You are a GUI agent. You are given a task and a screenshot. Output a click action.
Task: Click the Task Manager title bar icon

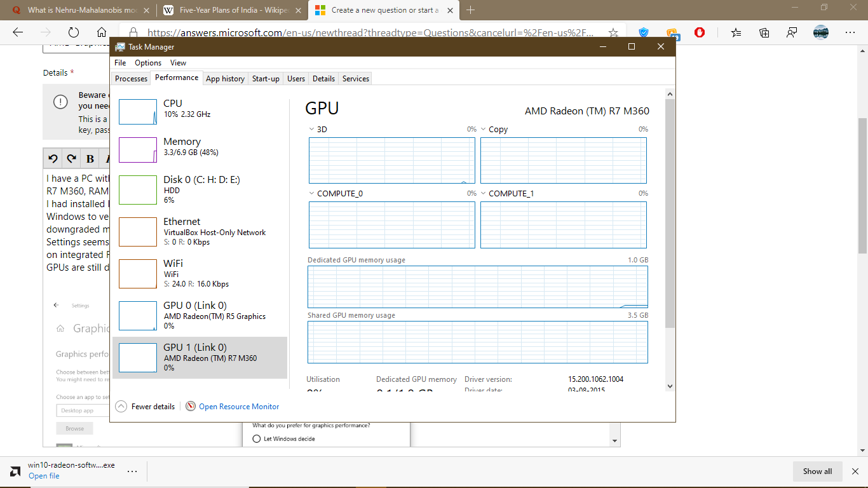click(x=120, y=46)
